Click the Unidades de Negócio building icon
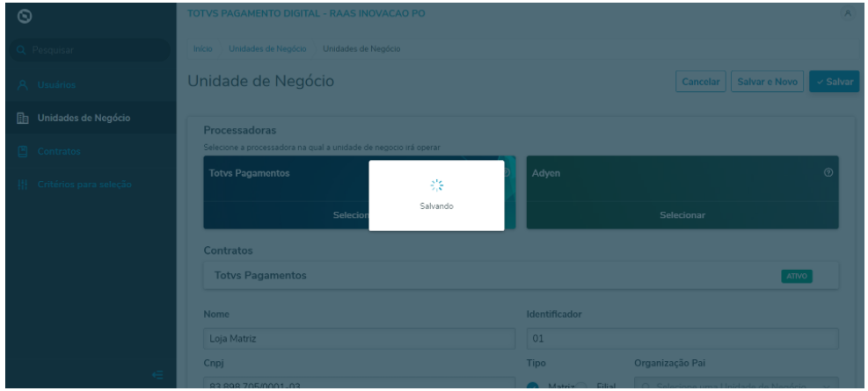868x391 pixels. [23, 118]
